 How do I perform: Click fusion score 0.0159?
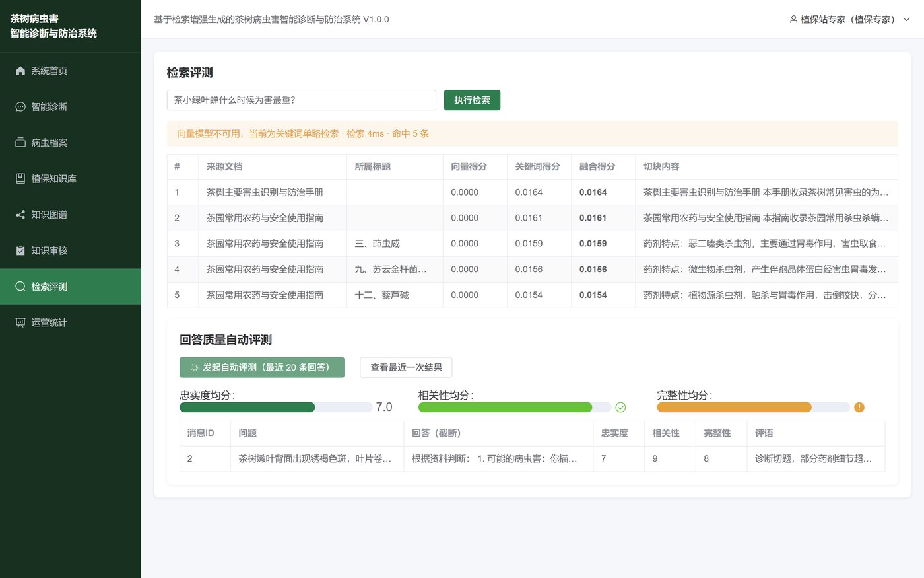click(593, 244)
